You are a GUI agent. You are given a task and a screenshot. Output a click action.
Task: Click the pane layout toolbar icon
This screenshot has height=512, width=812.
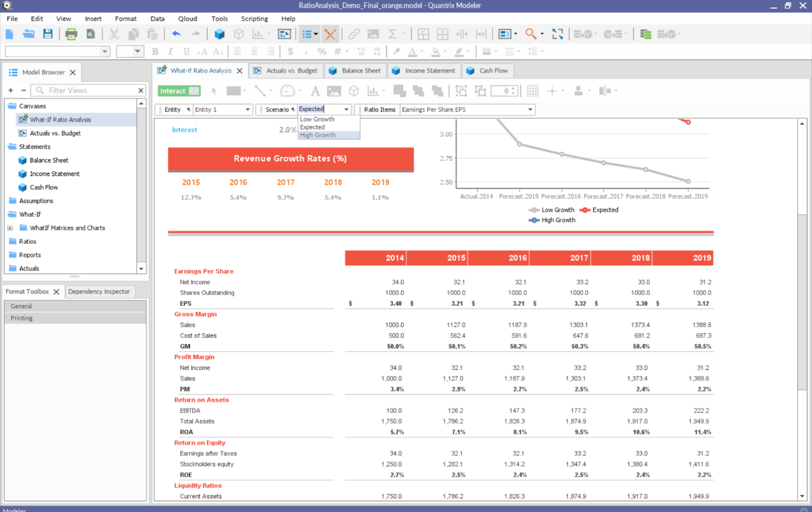pyautogui.click(x=505, y=34)
